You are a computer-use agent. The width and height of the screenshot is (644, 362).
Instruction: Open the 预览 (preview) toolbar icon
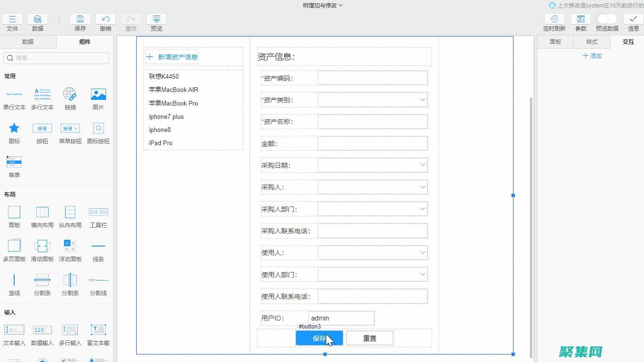(156, 21)
